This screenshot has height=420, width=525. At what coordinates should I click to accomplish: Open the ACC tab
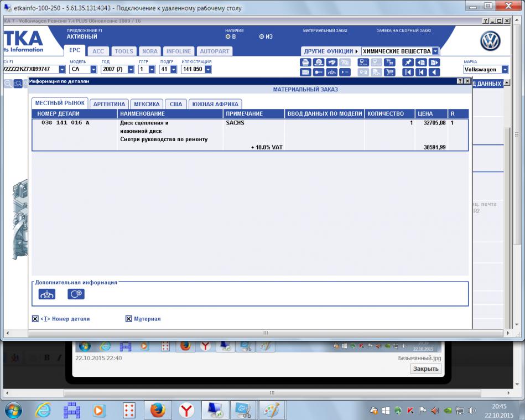[98, 51]
